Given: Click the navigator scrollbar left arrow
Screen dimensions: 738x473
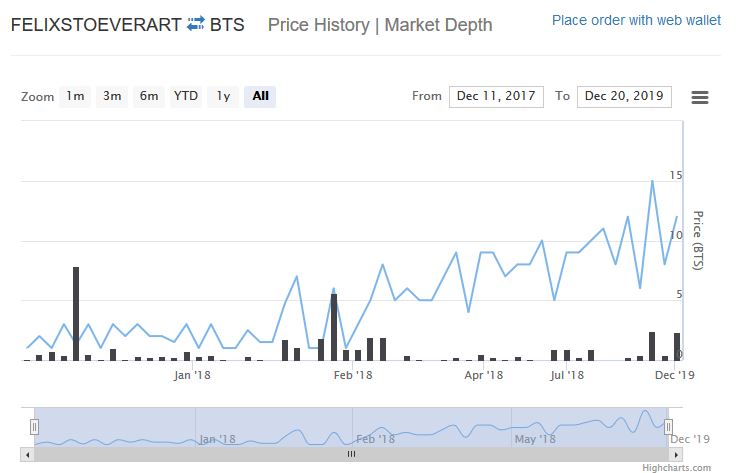Looking at the screenshot, I should pyautogui.click(x=27, y=455).
